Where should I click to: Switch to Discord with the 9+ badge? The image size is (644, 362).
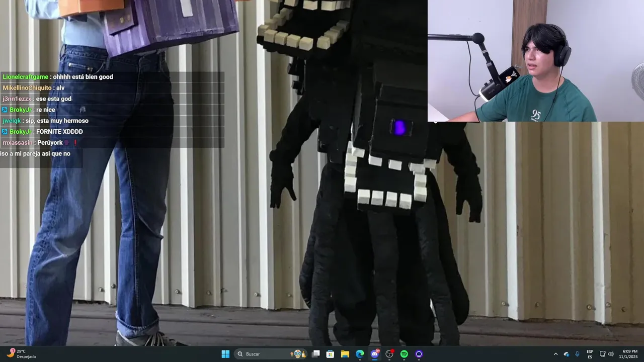pyautogui.click(x=375, y=354)
